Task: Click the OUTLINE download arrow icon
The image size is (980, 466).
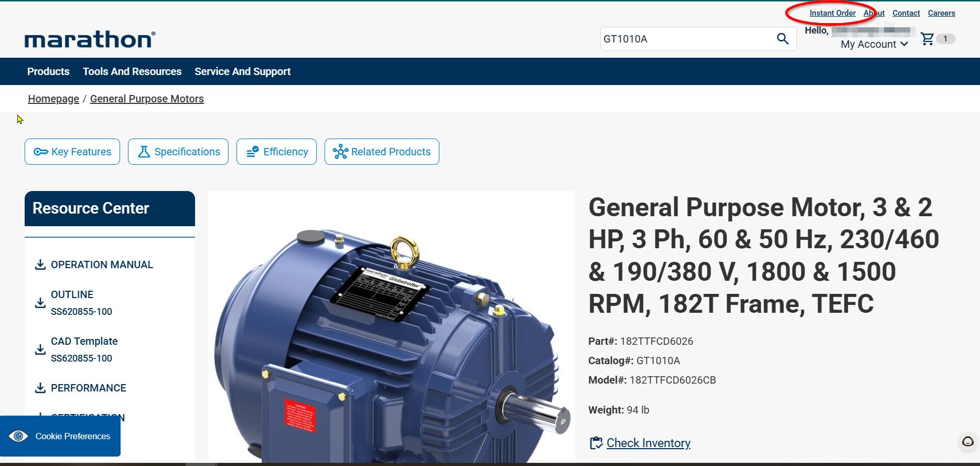Action: click(x=40, y=303)
